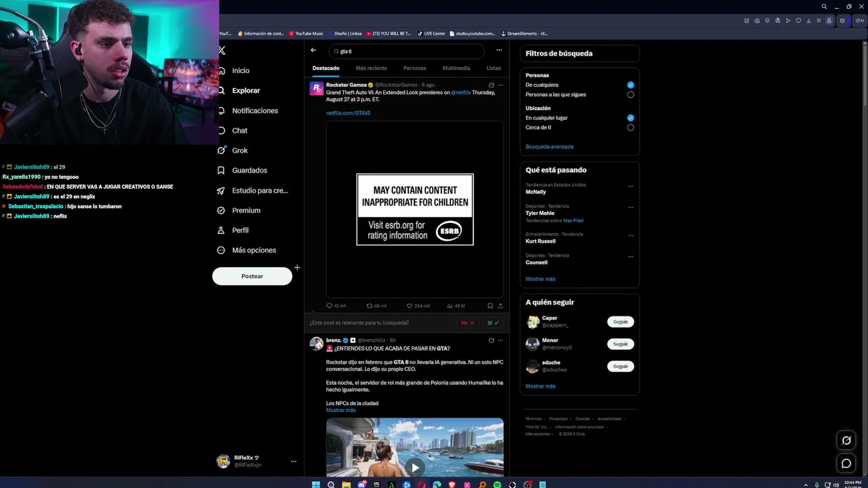868x488 pixels.
Task: Open Spotify from the taskbar
Action: tap(497, 485)
